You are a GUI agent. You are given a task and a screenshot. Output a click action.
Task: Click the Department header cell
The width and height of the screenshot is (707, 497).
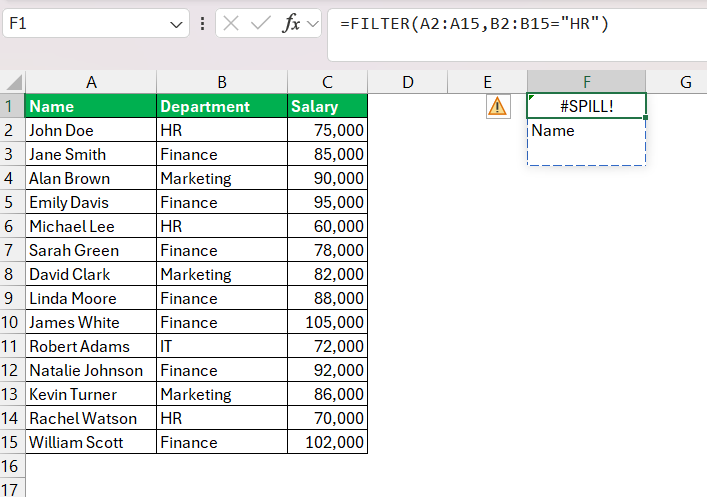point(222,106)
